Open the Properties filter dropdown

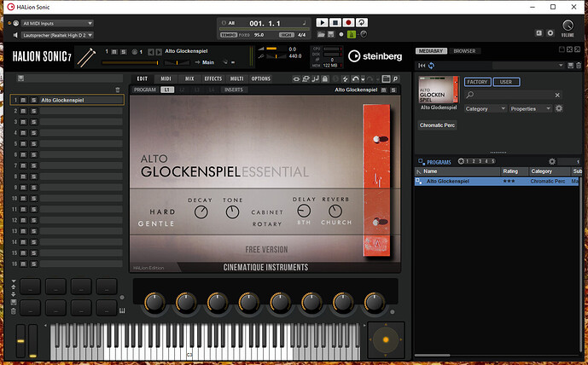[x=530, y=108]
